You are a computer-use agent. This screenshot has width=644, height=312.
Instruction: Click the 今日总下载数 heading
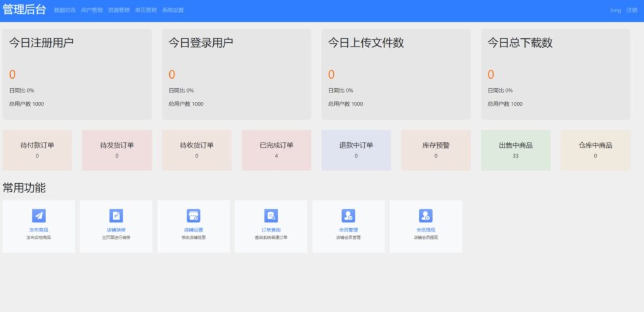click(520, 43)
